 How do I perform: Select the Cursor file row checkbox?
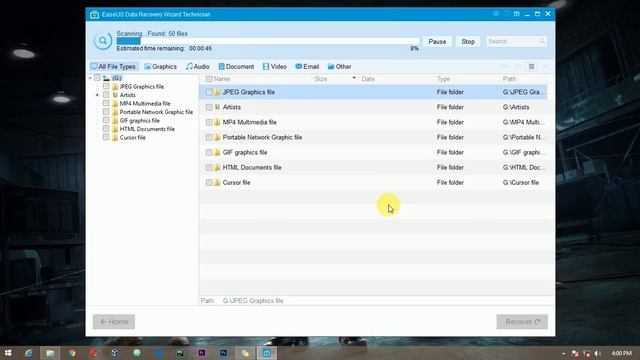click(x=209, y=183)
